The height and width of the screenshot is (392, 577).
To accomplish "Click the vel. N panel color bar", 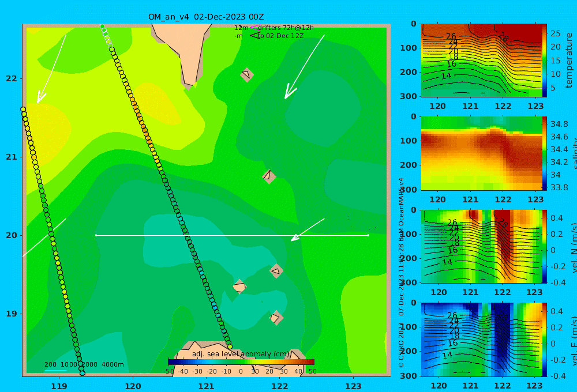I will (545, 246).
